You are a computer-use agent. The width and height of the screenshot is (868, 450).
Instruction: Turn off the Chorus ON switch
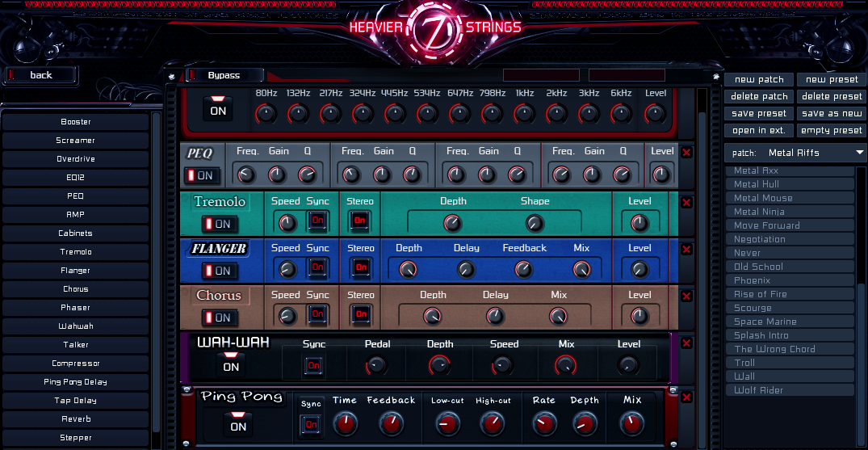(x=219, y=318)
